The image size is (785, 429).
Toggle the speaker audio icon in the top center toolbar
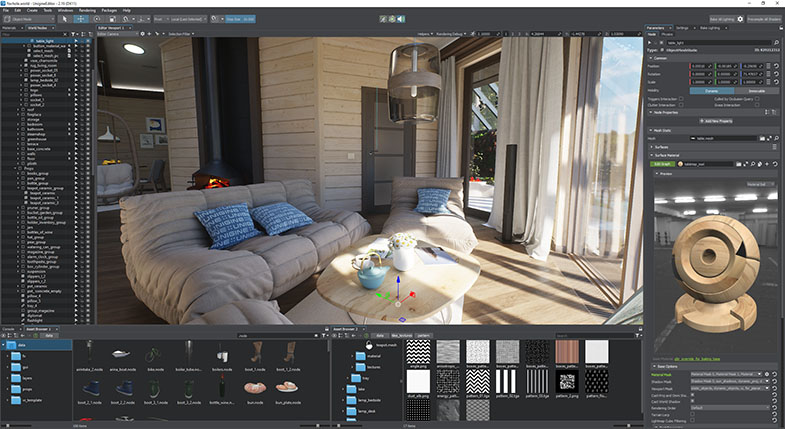click(401, 19)
